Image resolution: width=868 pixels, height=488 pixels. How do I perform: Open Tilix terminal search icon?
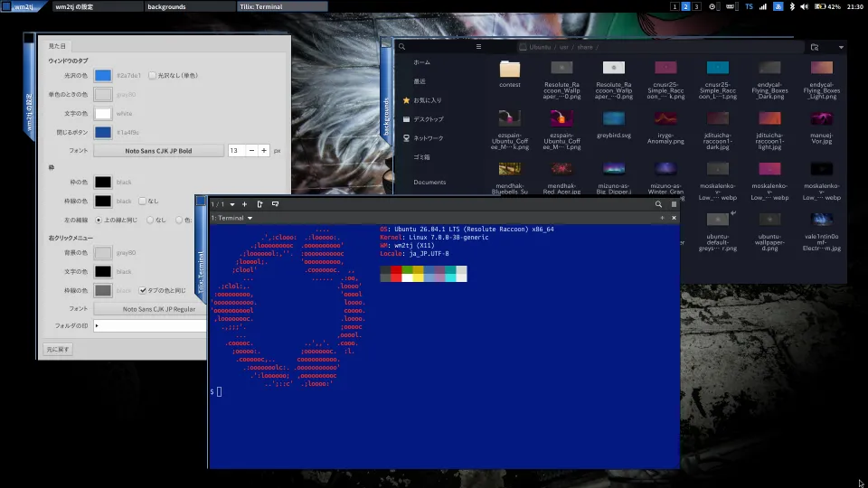click(x=658, y=204)
